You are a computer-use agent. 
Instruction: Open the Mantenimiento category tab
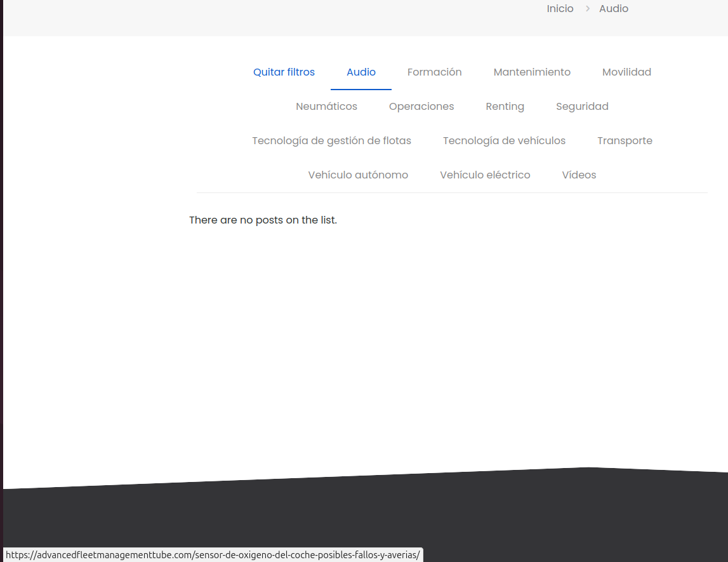(x=532, y=72)
